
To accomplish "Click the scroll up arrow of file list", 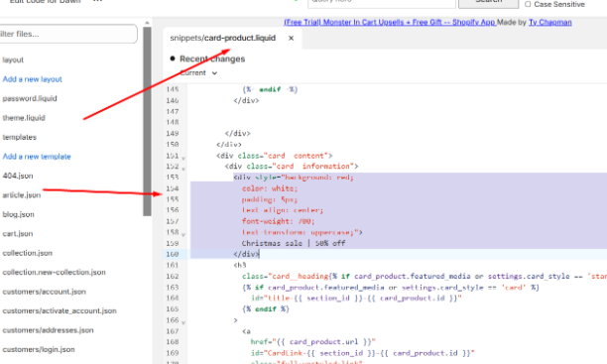I will click(147, 23).
